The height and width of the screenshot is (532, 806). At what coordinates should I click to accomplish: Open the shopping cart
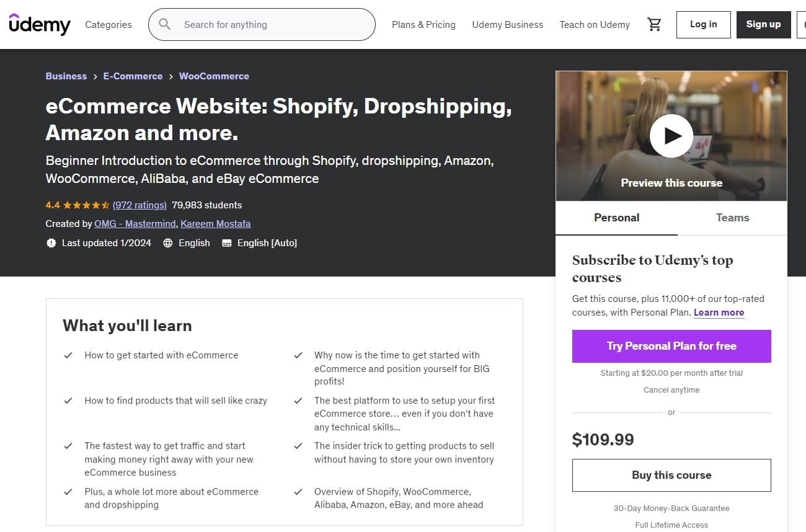pos(654,24)
